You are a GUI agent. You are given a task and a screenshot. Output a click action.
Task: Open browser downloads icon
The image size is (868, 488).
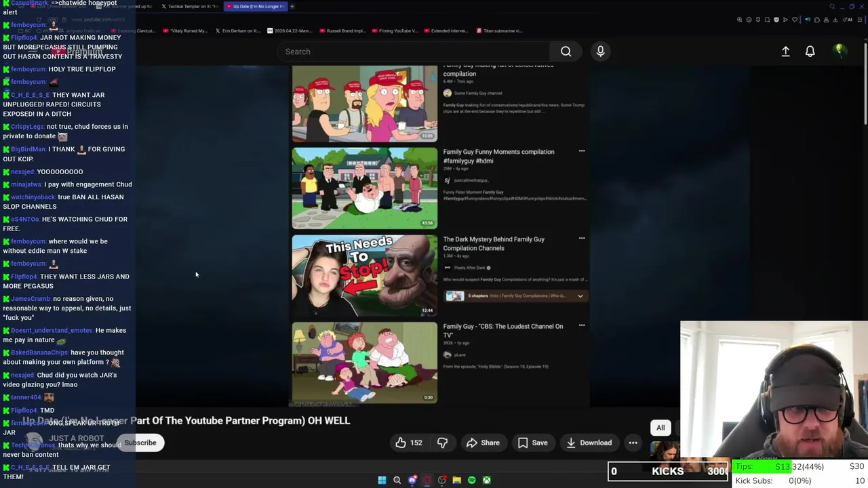tap(835, 20)
